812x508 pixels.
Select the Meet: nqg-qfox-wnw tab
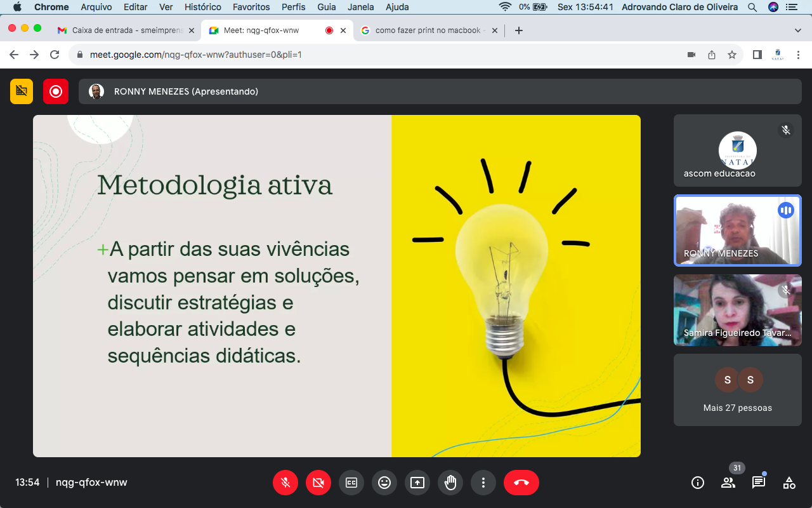276,30
